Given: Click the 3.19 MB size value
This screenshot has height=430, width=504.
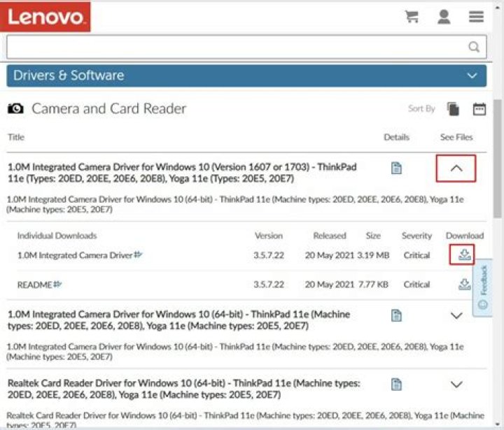Looking at the screenshot, I should [373, 255].
